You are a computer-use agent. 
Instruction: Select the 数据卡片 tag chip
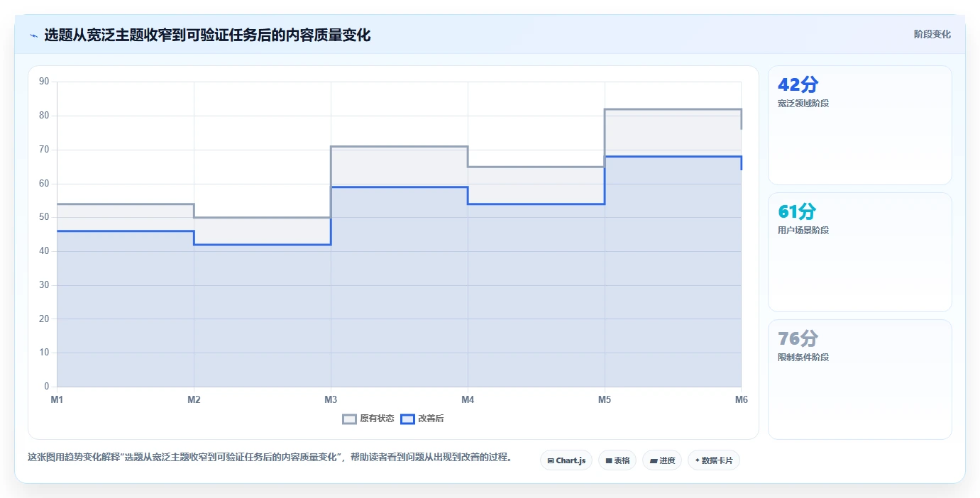tap(714, 460)
